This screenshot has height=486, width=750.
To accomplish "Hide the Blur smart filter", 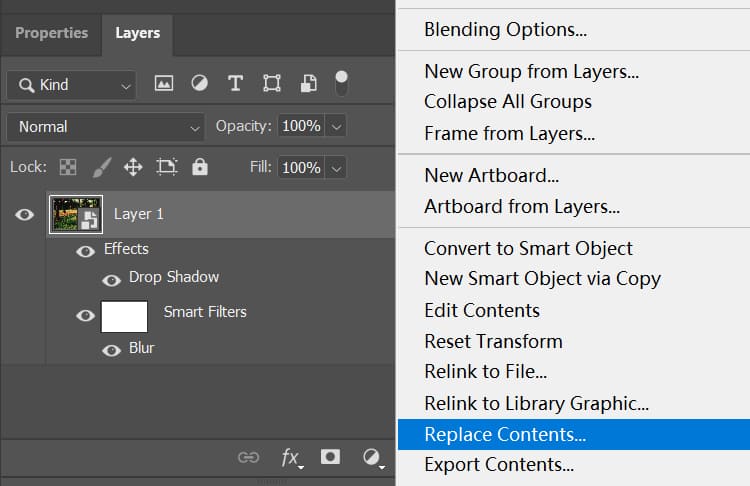I will coord(111,351).
